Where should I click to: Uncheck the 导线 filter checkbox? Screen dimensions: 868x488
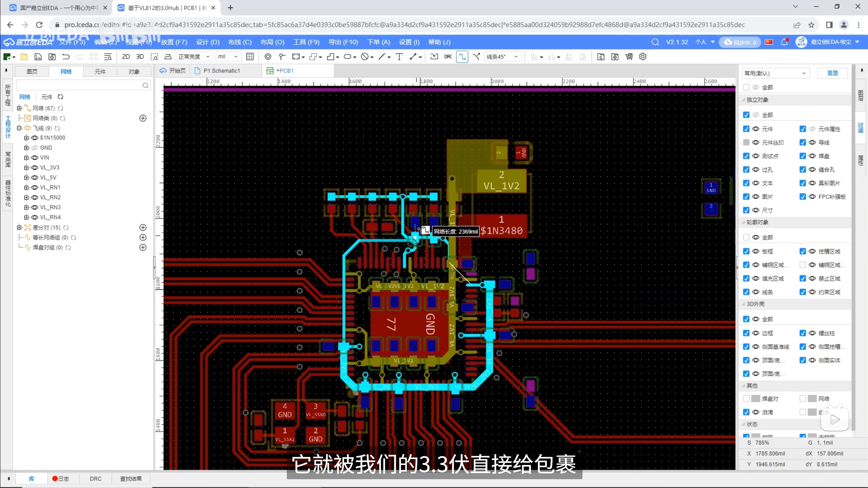click(802, 142)
